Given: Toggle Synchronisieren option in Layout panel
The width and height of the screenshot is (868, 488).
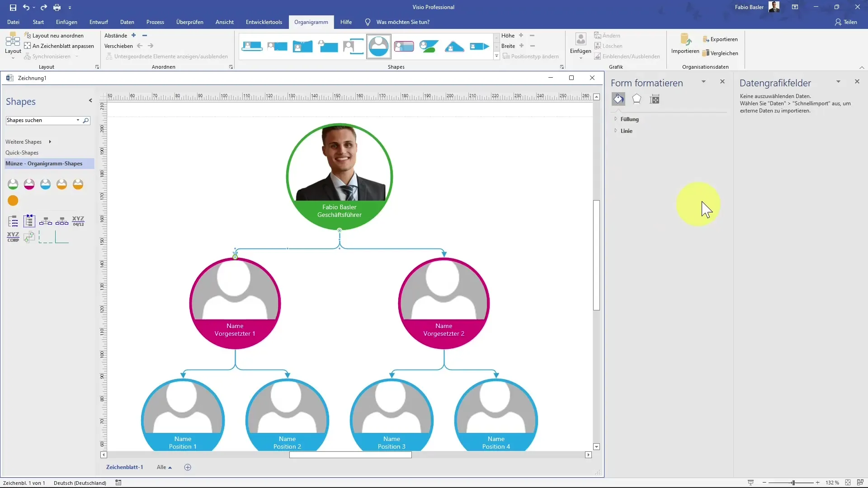Looking at the screenshot, I should [51, 56].
